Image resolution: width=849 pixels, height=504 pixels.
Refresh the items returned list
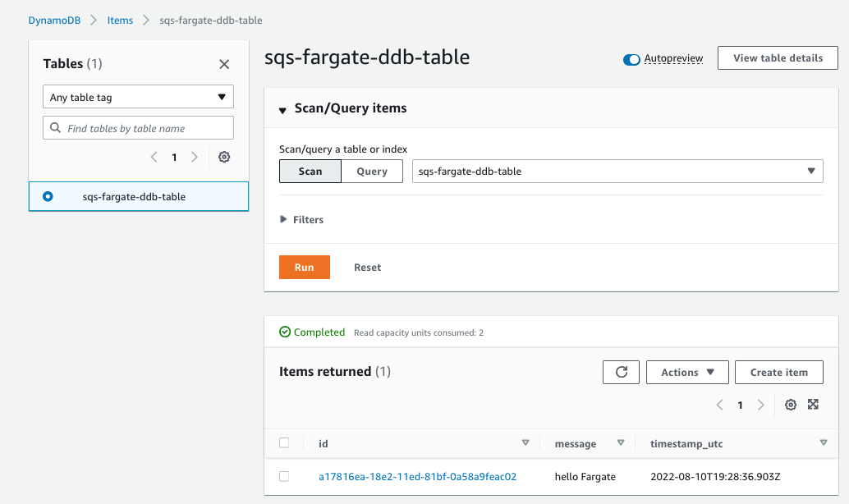point(621,372)
